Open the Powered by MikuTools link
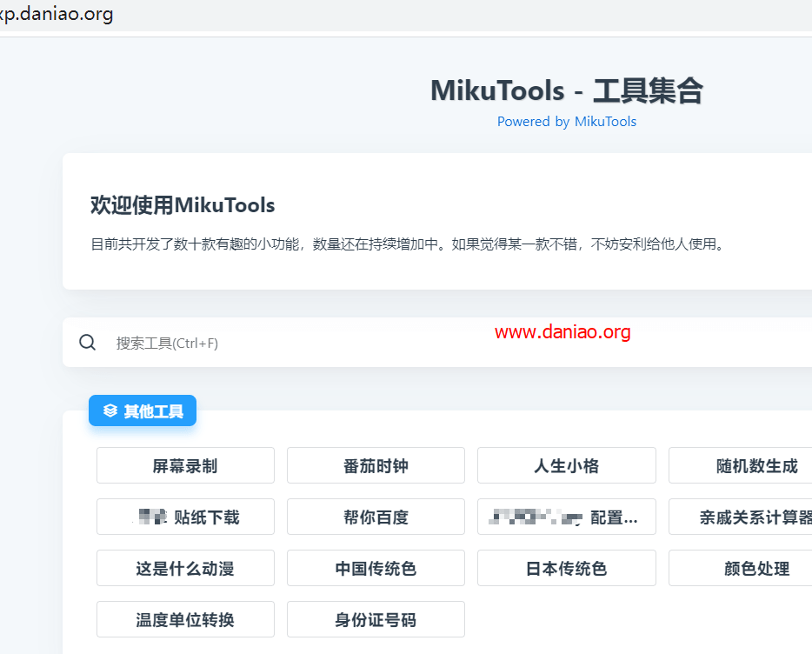The height and width of the screenshot is (654, 812). point(567,121)
